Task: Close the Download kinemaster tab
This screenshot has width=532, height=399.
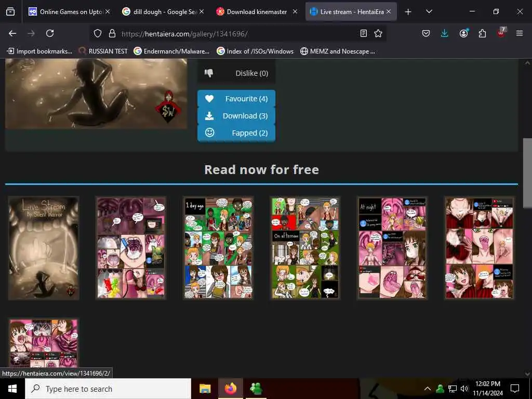Action: 295,11
